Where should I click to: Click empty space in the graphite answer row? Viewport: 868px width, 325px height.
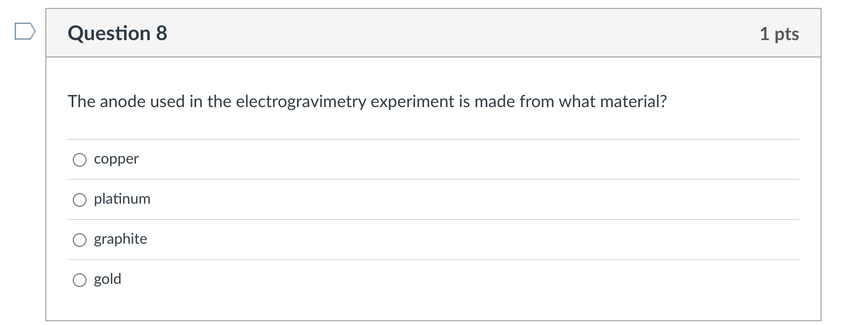click(x=422, y=240)
